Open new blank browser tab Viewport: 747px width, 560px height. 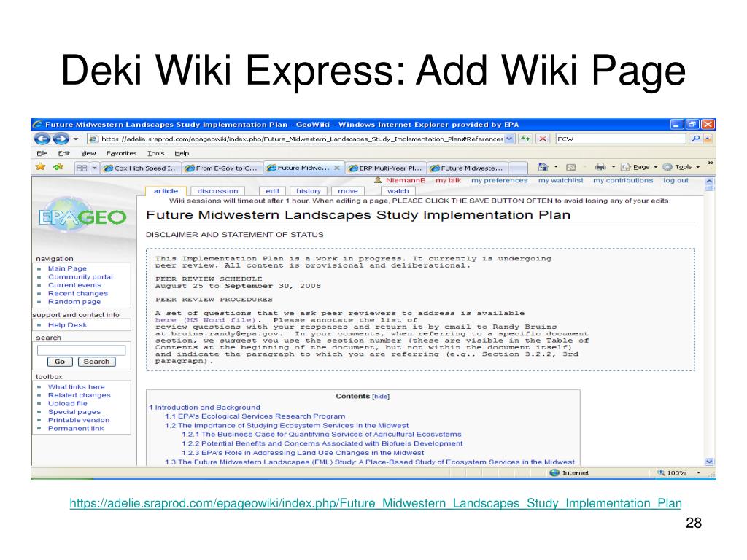pyautogui.click(x=518, y=168)
